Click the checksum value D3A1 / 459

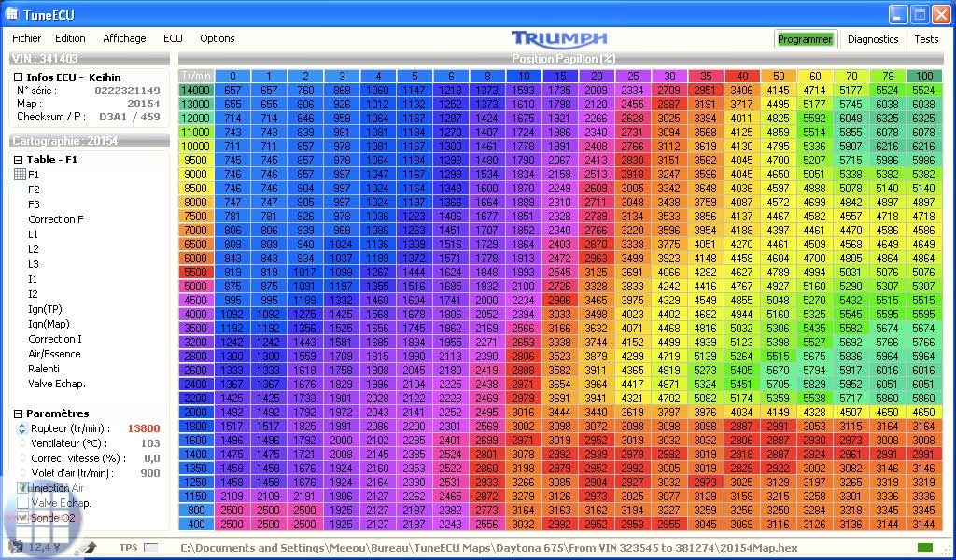[129, 117]
